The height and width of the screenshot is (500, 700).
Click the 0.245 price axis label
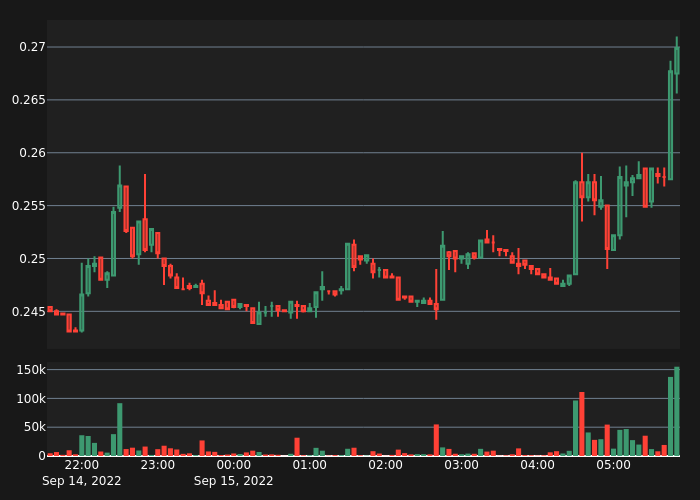tap(29, 312)
